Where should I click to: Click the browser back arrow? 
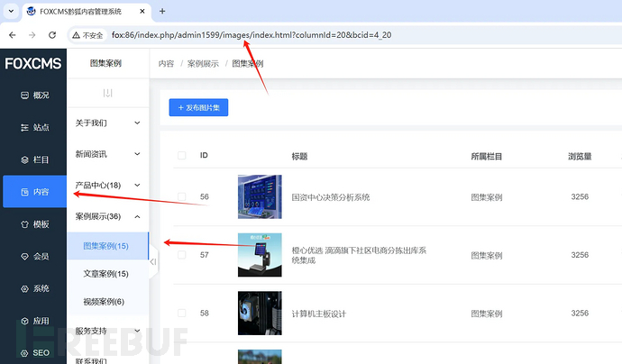[13, 35]
